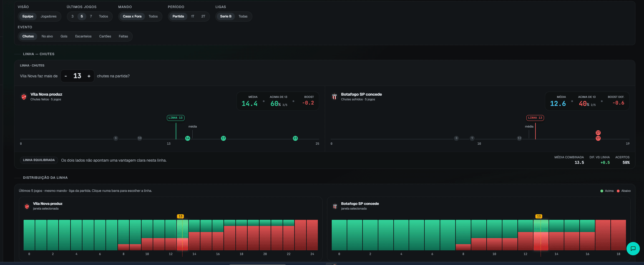Viewport: 644px width, 265px height.
Task: Click the red Abaixo legend dot
Action: (x=618, y=191)
